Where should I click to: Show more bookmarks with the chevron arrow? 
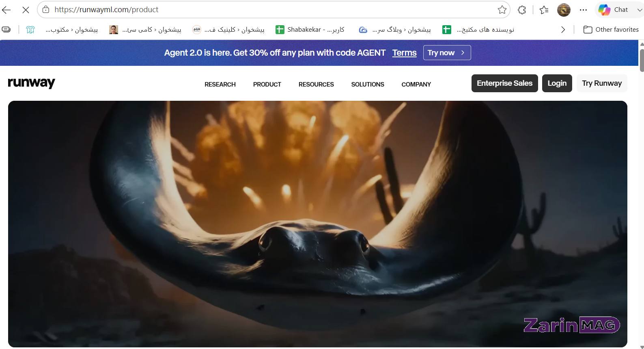(x=563, y=30)
